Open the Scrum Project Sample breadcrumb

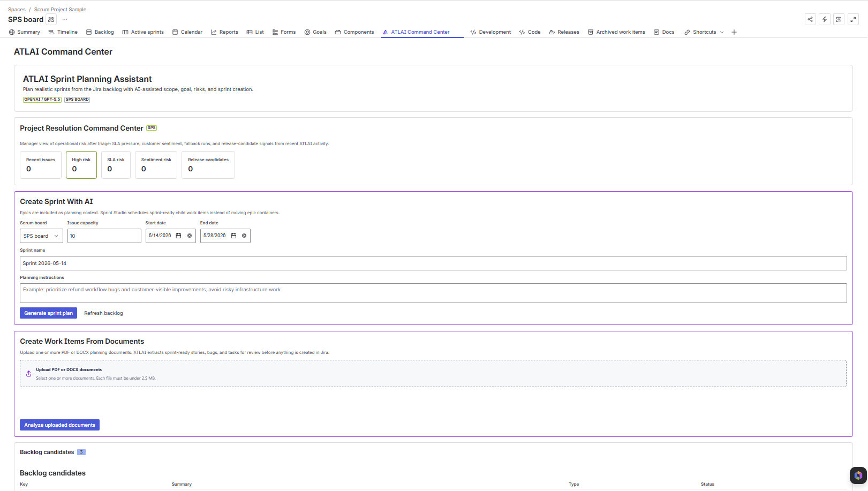(60, 10)
